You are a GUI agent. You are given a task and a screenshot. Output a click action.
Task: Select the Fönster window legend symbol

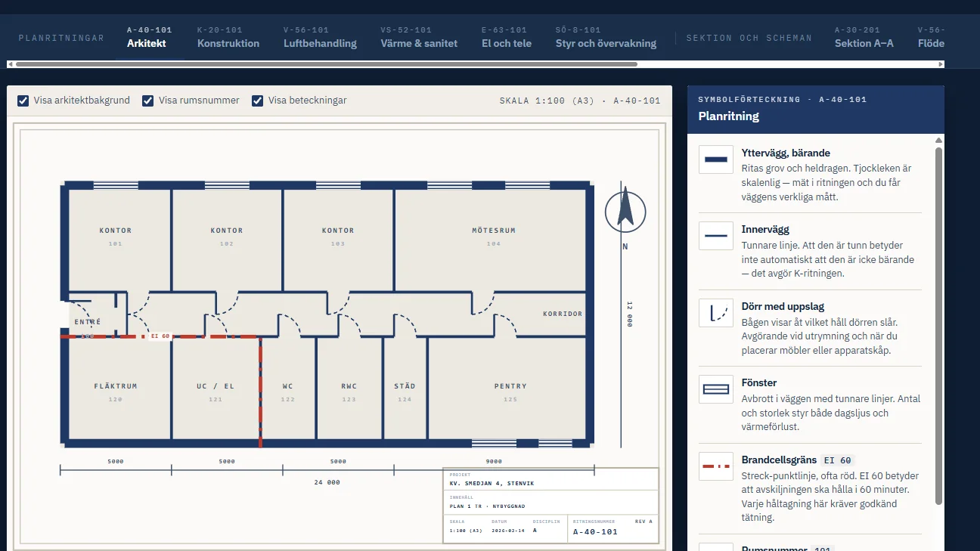(x=715, y=389)
